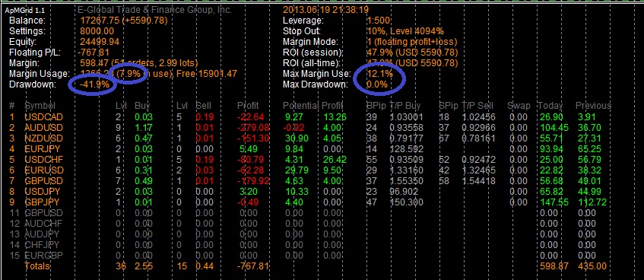Select the USDCAD symbol in row 1
The width and height of the screenshot is (644, 280).
(43, 116)
